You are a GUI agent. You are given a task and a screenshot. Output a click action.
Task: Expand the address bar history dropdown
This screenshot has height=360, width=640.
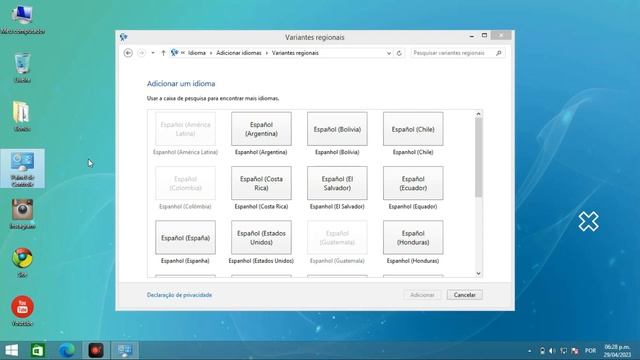click(389, 53)
